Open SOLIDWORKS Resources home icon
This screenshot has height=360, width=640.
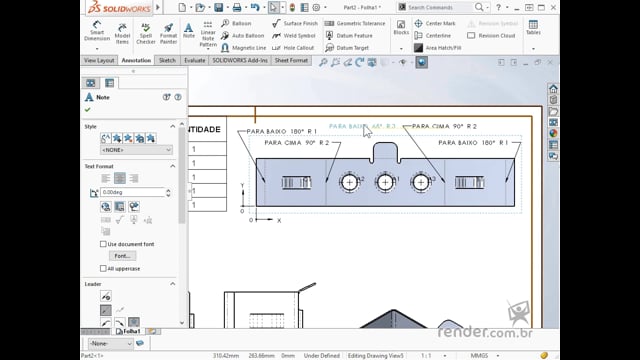pos(553,89)
